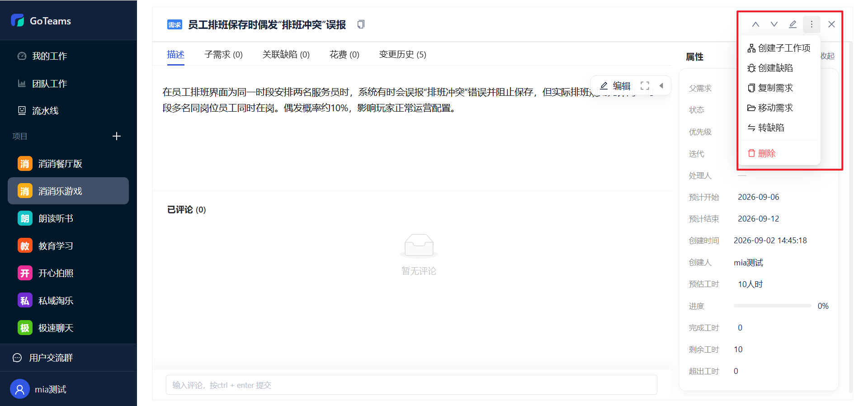The height and width of the screenshot is (406, 868).
Task: Choose 移动需求 menu entry
Action: pos(779,108)
